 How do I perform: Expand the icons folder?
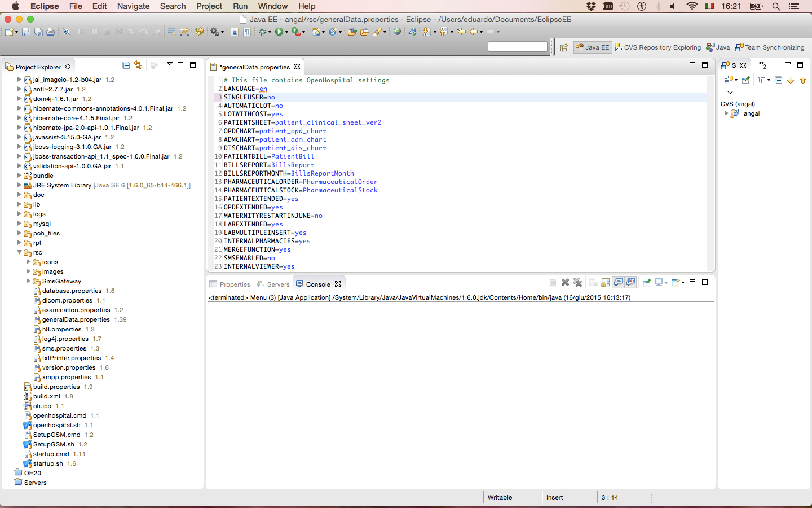pyautogui.click(x=28, y=262)
